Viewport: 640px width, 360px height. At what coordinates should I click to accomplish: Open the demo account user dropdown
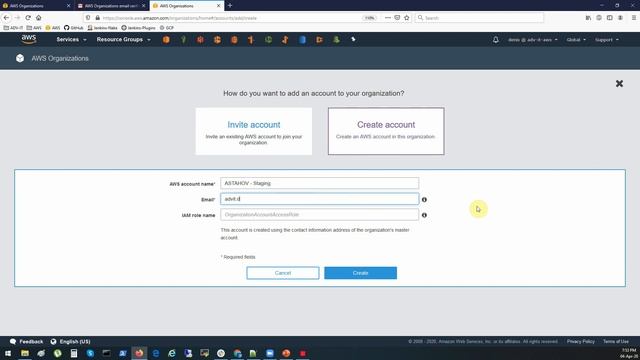(x=533, y=40)
